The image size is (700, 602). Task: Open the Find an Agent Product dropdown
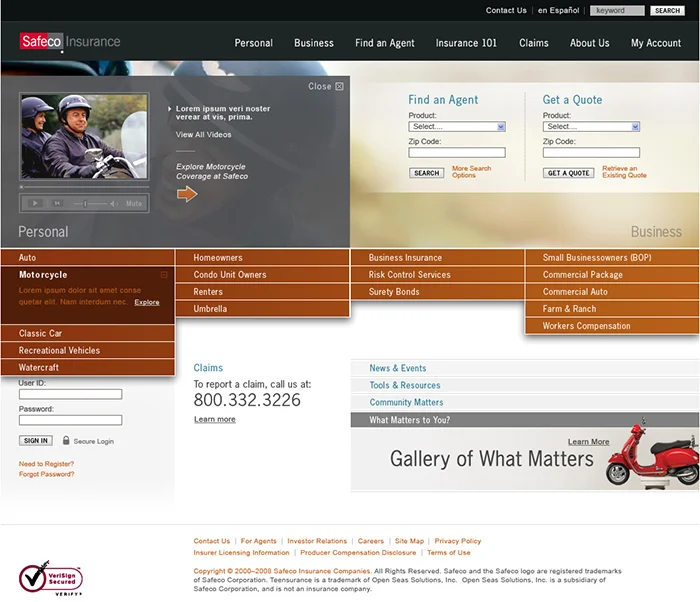(457, 127)
